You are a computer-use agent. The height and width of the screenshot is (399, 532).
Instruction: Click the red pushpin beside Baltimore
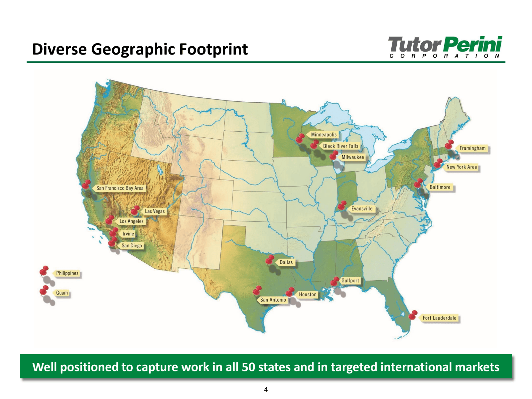pos(418,183)
